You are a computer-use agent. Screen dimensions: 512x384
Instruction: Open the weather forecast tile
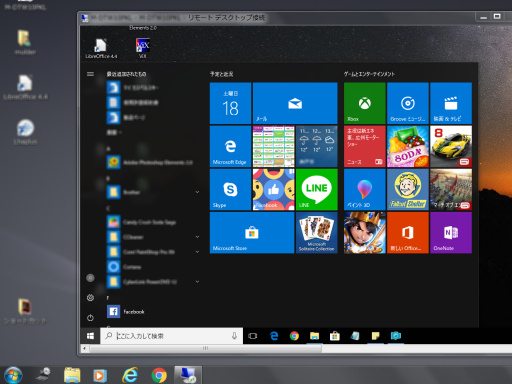pos(317,146)
